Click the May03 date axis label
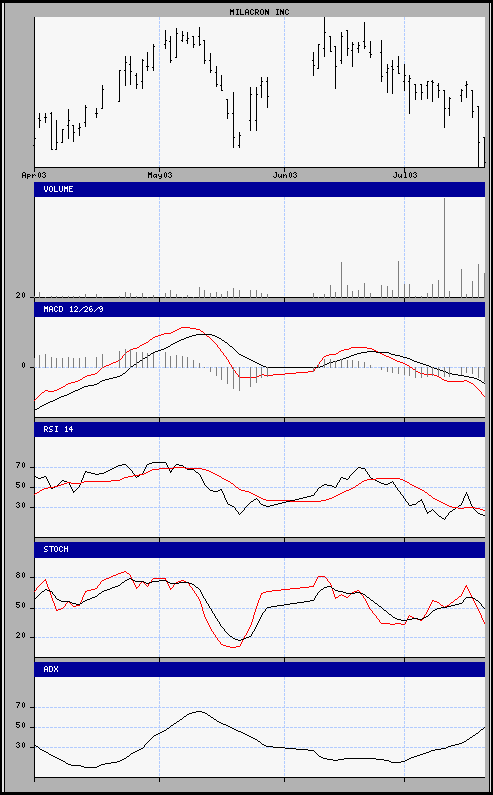This screenshot has width=493, height=795. [x=159, y=175]
